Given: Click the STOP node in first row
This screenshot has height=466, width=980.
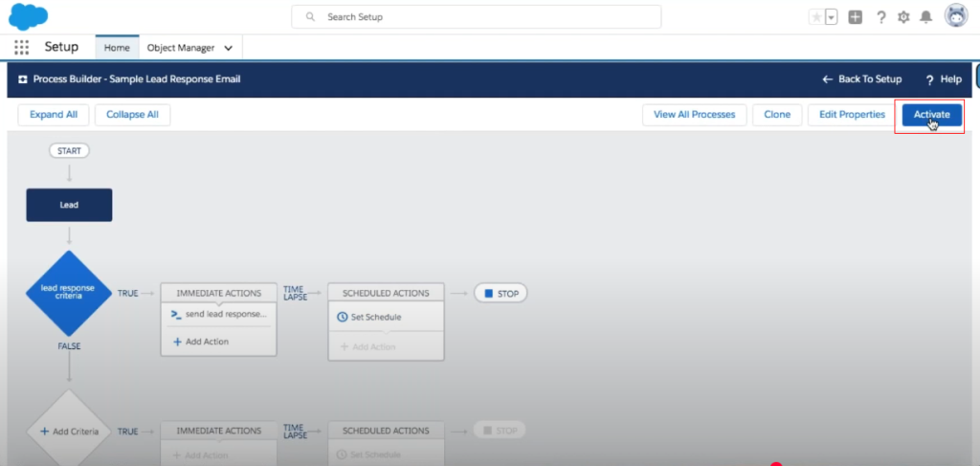Looking at the screenshot, I should point(501,293).
